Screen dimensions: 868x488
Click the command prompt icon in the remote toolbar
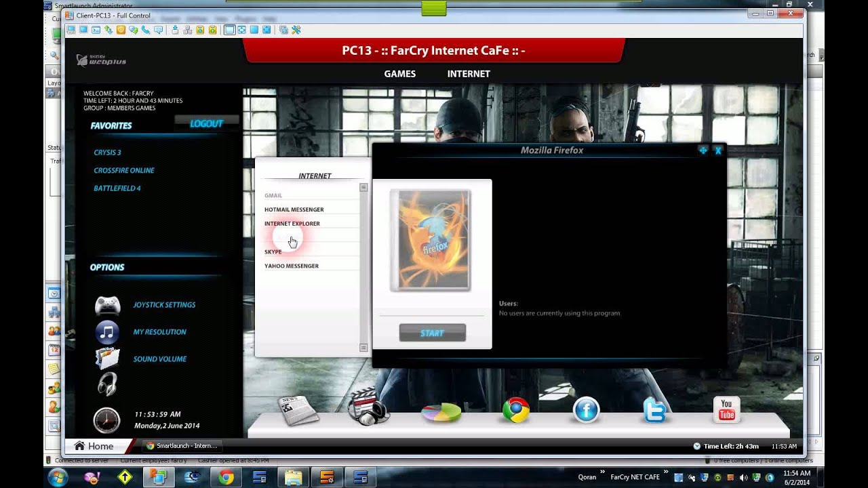(96, 30)
